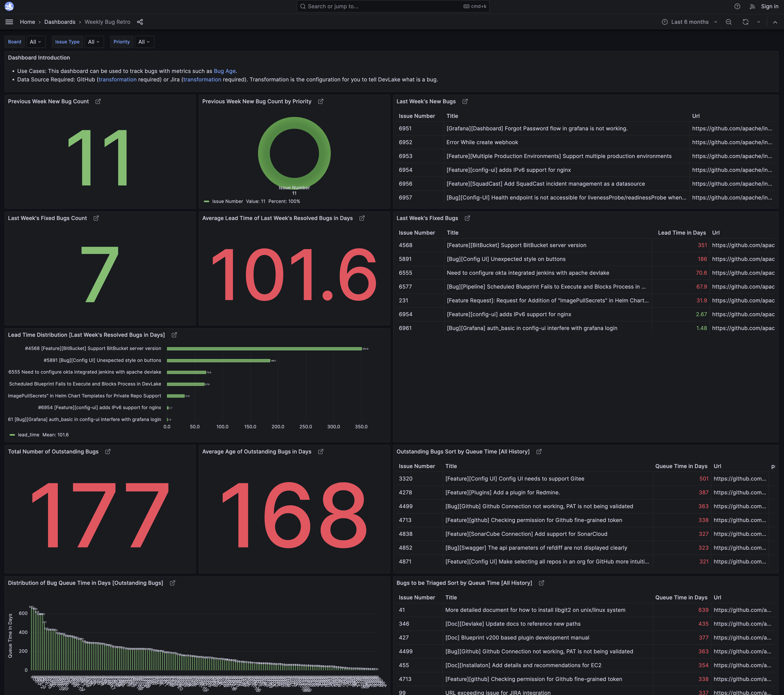Toggle lead_time series in legend
Image resolution: width=784 pixels, height=695 pixels.
click(28, 434)
